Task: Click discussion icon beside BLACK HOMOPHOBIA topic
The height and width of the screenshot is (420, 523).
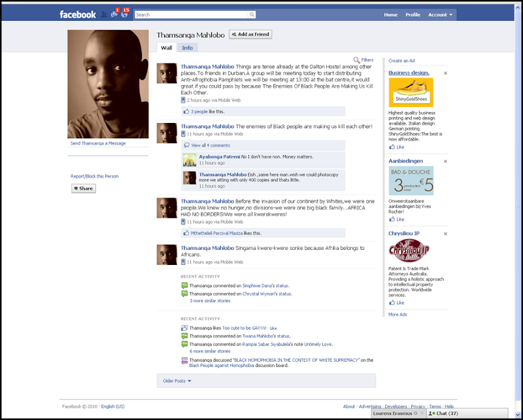Action: tap(184, 360)
